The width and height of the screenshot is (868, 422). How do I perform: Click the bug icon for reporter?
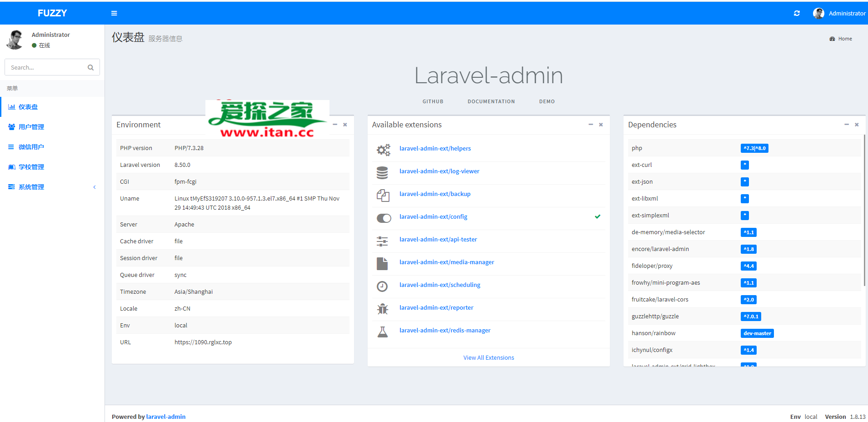click(x=382, y=309)
